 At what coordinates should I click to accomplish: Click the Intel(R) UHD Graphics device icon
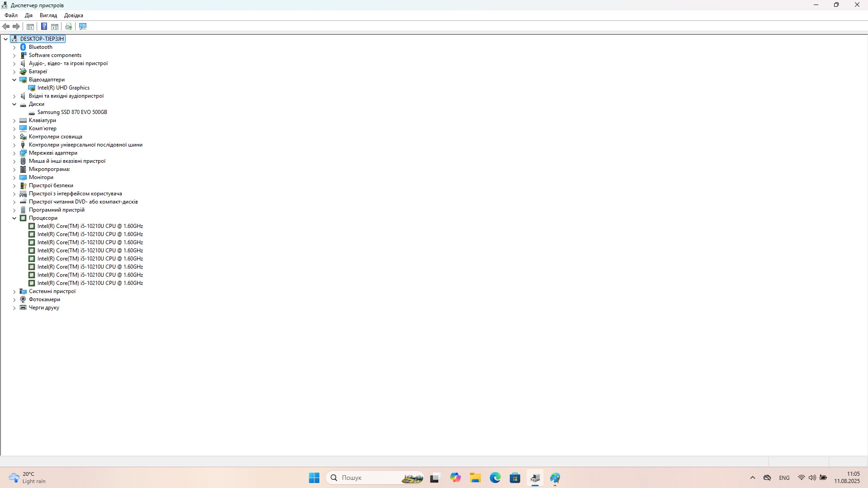[32, 88]
